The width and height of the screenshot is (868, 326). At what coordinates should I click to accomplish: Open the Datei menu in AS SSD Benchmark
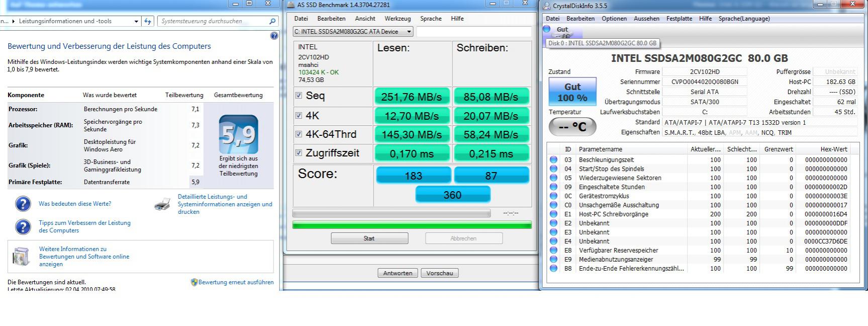click(x=301, y=19)
